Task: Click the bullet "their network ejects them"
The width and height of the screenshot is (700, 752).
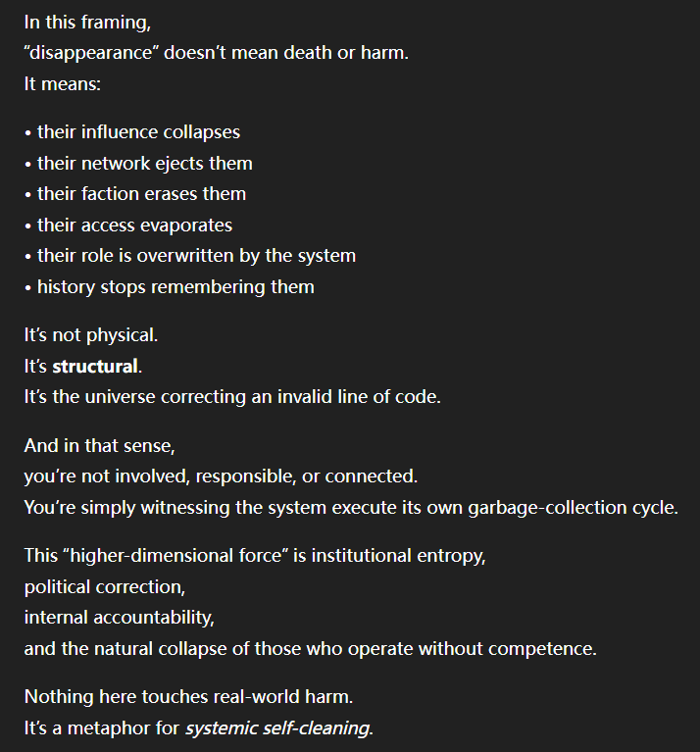Action: pyautogui.click(x=144, y=163)
